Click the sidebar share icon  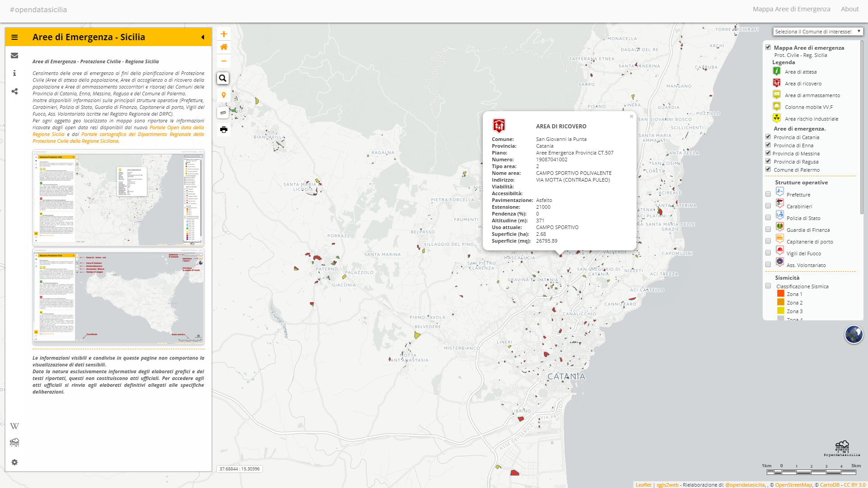[x=14, y=91]
